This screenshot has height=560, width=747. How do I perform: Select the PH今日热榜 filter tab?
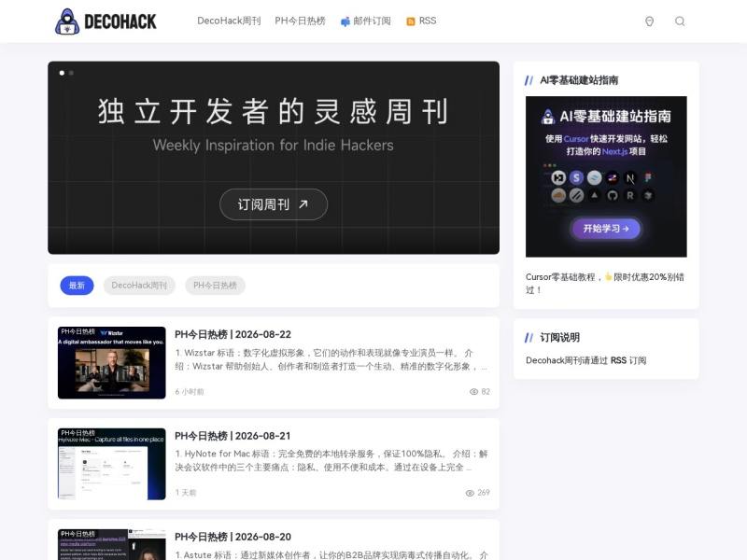click(215, 286)
